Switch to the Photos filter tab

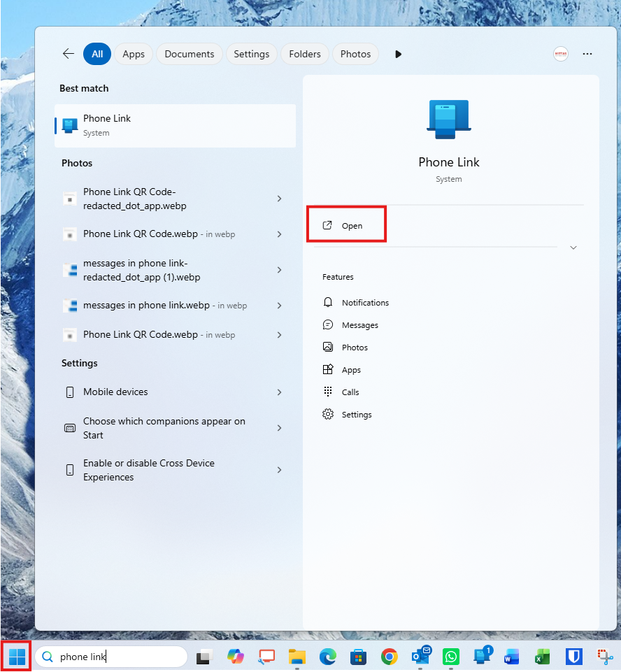(356, 54)
